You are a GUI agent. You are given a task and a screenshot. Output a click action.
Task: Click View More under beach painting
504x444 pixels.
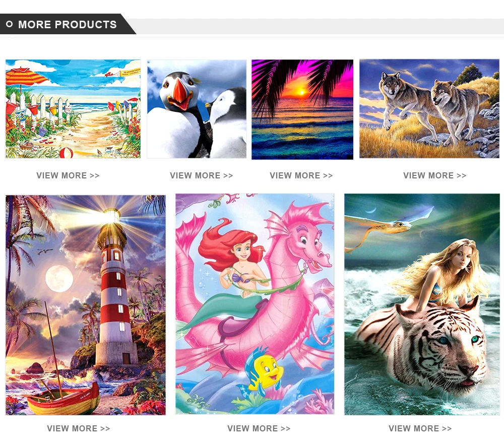point(68,175)
